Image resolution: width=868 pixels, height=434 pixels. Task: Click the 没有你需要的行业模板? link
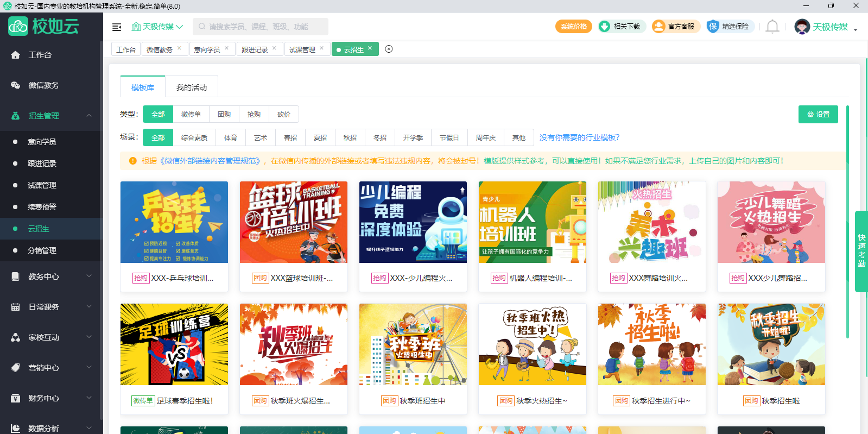(579, 137)
